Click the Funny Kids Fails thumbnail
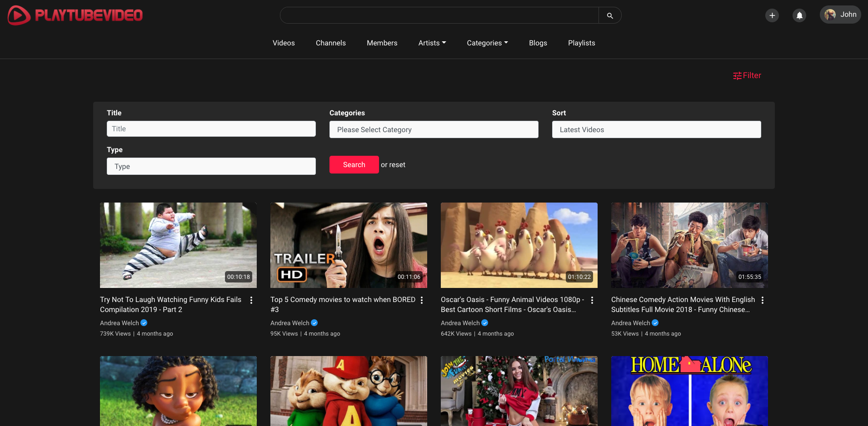The height and width of the screenshot is (426, 868). point(178,245)
